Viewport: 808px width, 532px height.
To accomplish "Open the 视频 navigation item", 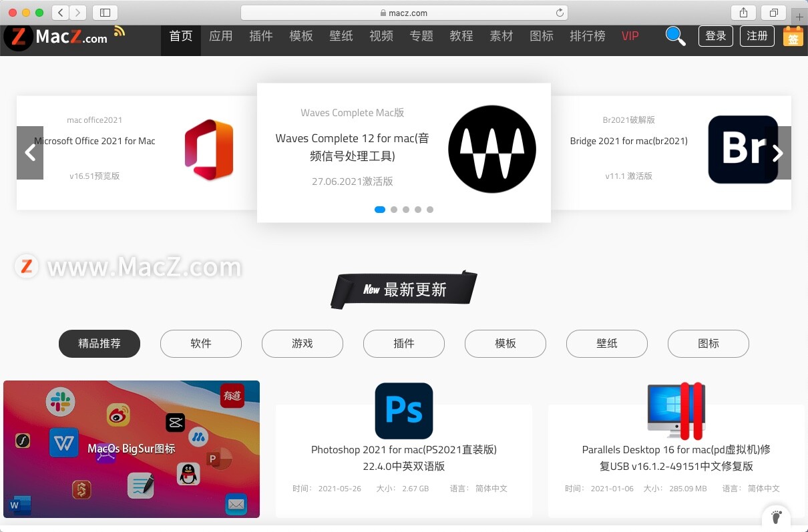I will (381, 36).
